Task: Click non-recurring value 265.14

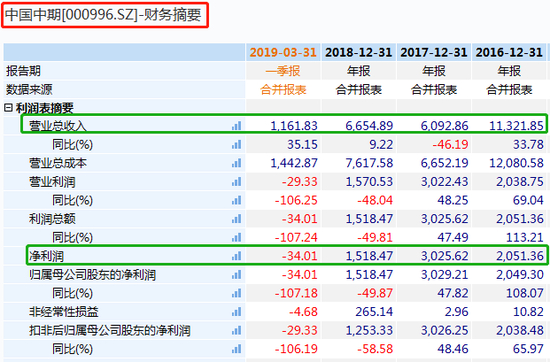Action: coord(374,311)
